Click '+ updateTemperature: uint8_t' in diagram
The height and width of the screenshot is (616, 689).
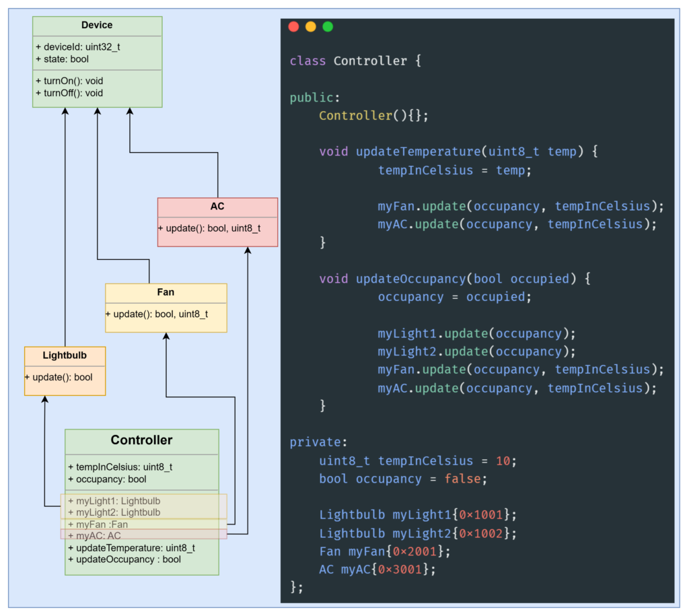click(132, 548)
